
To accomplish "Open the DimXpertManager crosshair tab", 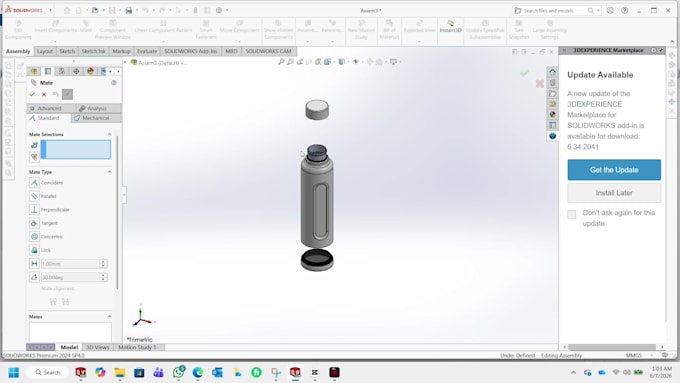I will tap(76, 71).
